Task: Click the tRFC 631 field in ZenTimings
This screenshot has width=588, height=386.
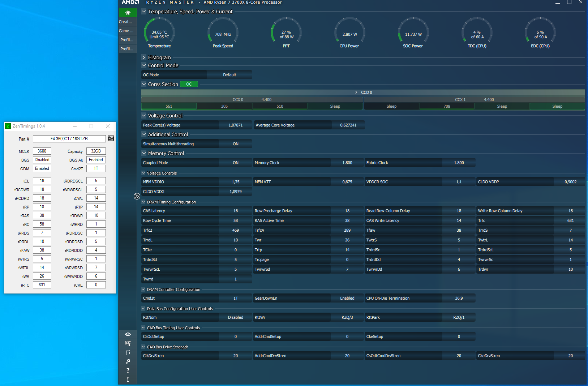Action: (x=42, y=285)
